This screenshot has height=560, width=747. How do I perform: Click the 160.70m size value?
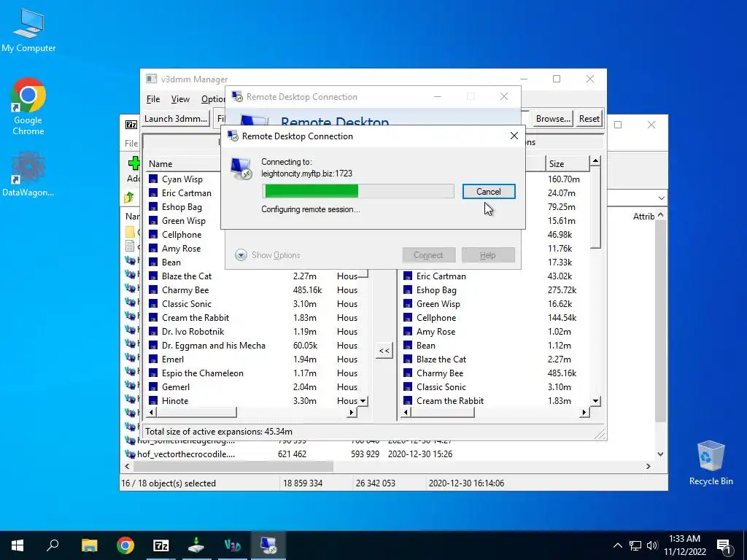tap(564, 179)
